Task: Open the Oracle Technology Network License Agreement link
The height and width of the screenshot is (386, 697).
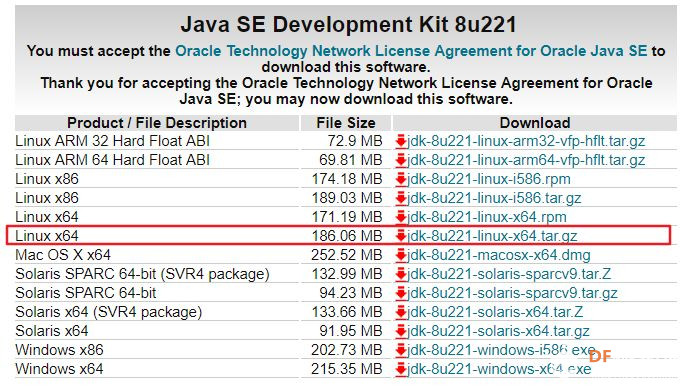Action: [x=411, y=51]
